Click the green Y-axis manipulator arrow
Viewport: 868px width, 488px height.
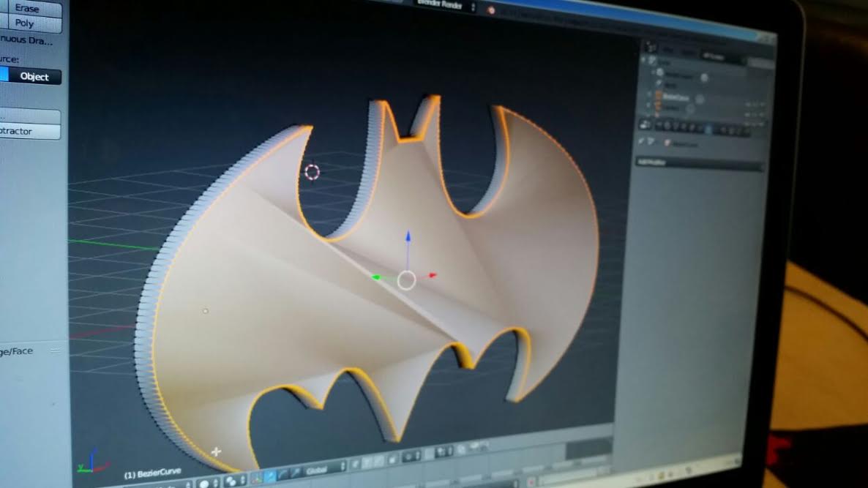(x=376, y=277)
